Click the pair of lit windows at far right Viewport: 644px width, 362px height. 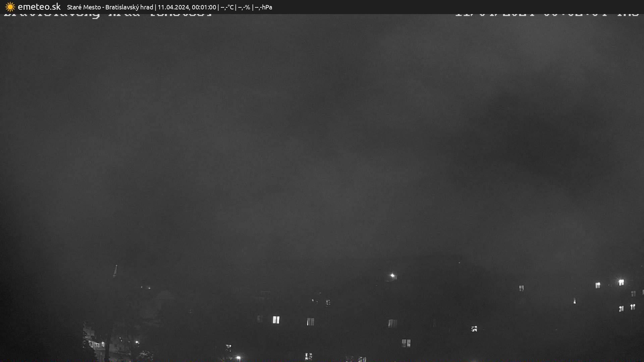tap(627, 308)
